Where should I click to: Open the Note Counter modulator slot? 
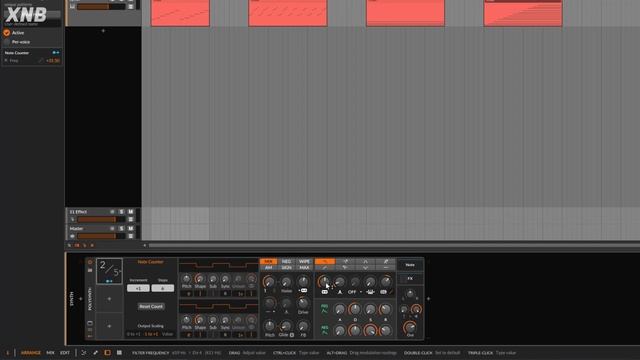(x=109, y=271)
